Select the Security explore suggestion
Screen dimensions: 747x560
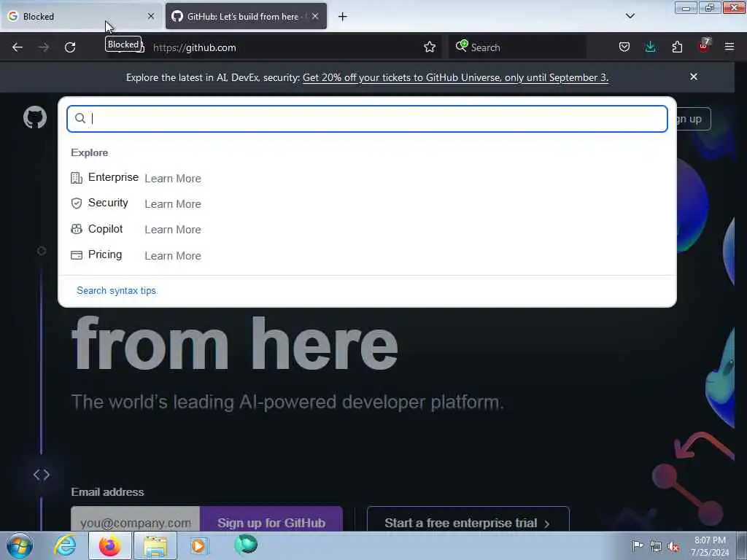click(367, 203)
